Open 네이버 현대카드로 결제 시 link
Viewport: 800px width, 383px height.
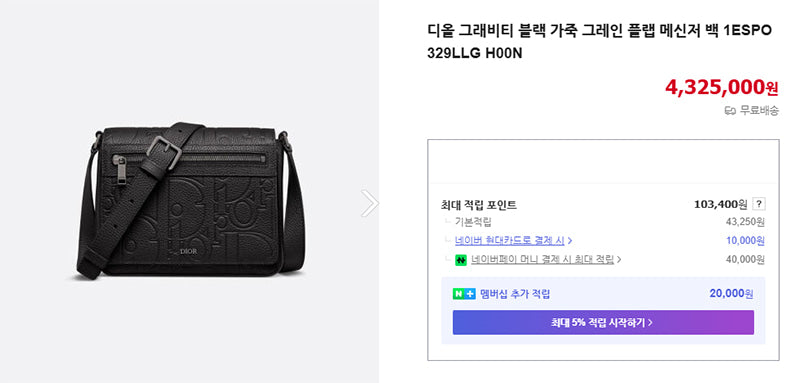(x=510, y=240)
